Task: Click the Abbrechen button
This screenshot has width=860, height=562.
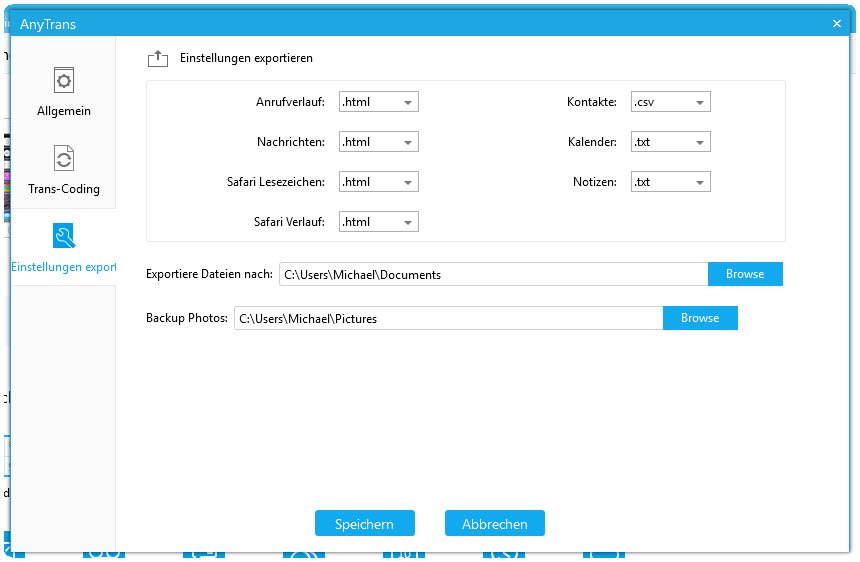Action: pos(495,524)
